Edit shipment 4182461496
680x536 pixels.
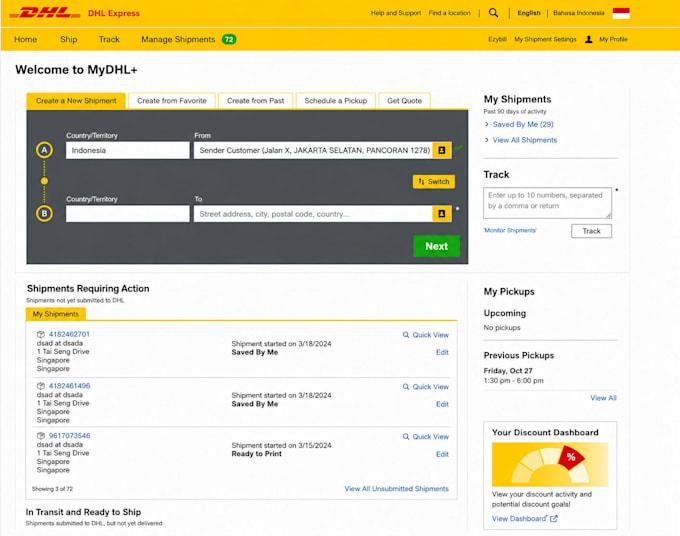click(442, 404)
